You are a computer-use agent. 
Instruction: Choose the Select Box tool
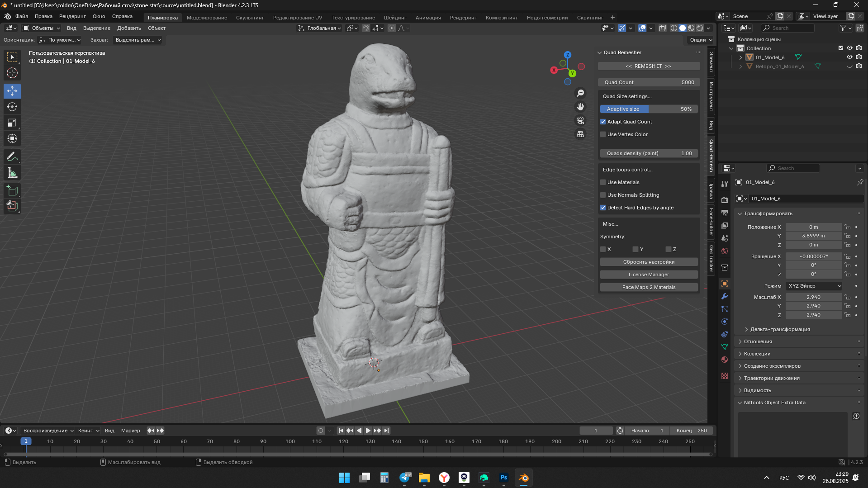click(x=12, y=57)
